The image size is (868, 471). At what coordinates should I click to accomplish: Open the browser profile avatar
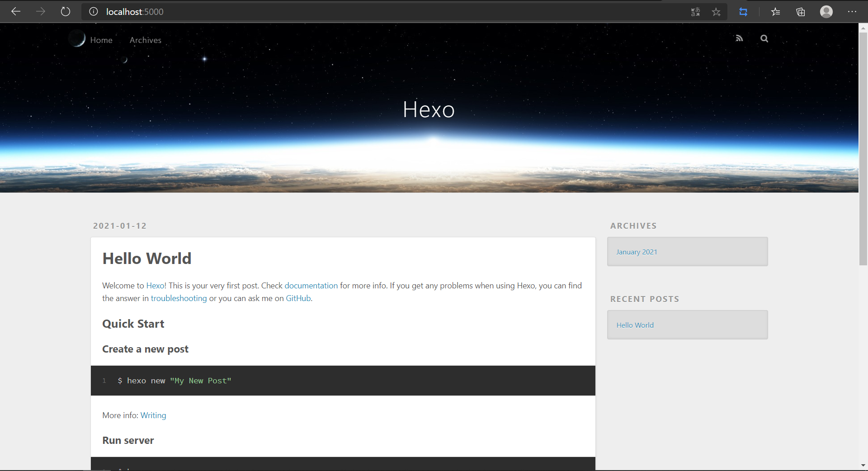pos(826,12)
